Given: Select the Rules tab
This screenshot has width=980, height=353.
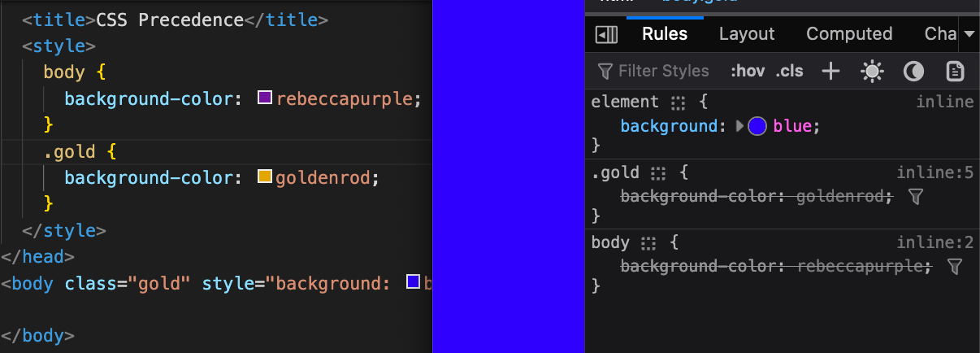Looking at the screenshot, I should pyautogui.click(x=665, y=34).
